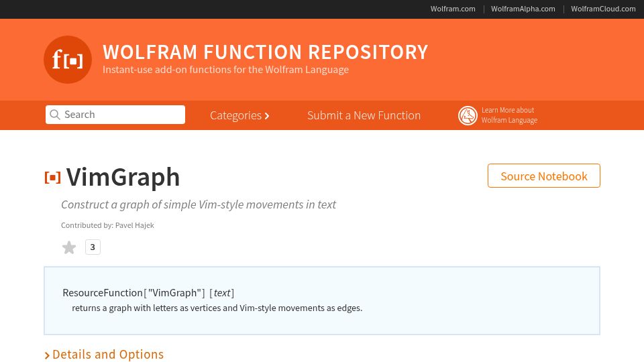Go to WolframCloud.com link
Viewport: 644px width, 362px height.
click(603, 9)
